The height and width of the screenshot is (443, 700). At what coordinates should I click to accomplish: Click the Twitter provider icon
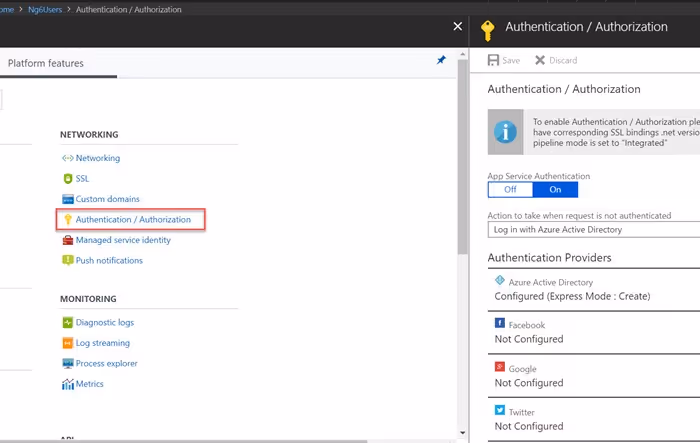(x=500, y=410)
